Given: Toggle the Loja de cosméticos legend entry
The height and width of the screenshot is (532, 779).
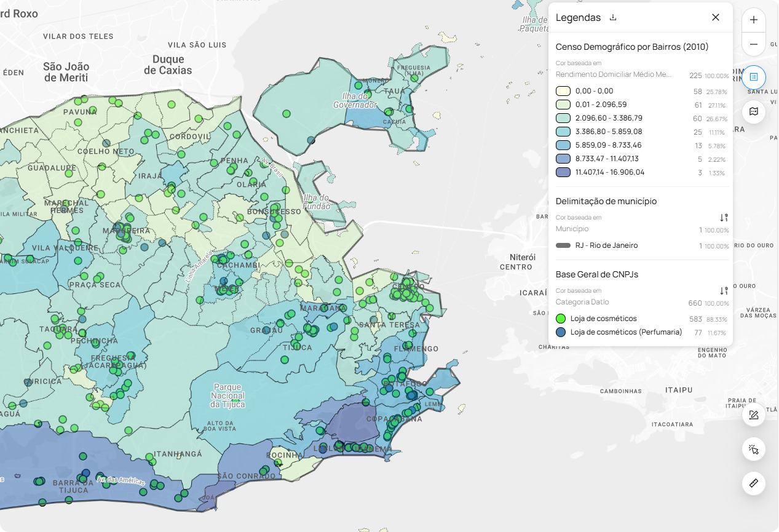Looking at the screenshot, I should (603, 319).
